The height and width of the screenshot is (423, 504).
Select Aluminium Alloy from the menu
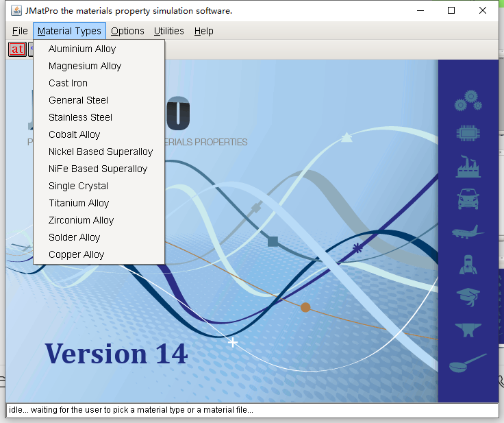(82, 49)
